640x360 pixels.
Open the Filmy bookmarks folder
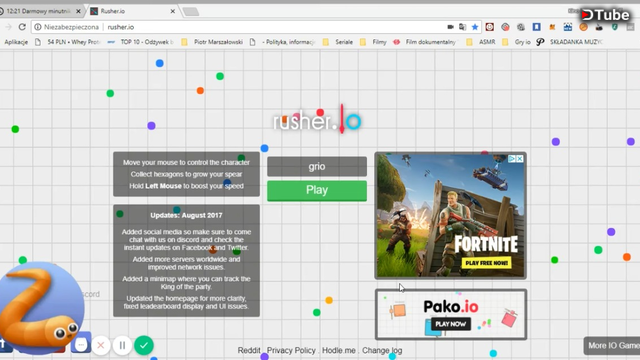pos(373,42)
